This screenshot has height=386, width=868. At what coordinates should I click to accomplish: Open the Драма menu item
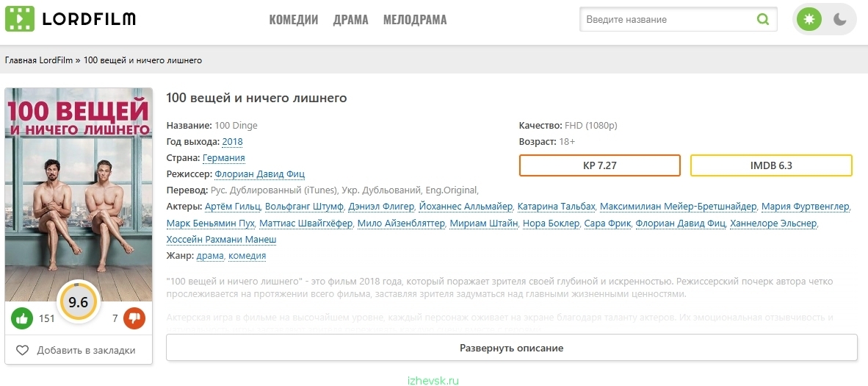coord(350,20)
